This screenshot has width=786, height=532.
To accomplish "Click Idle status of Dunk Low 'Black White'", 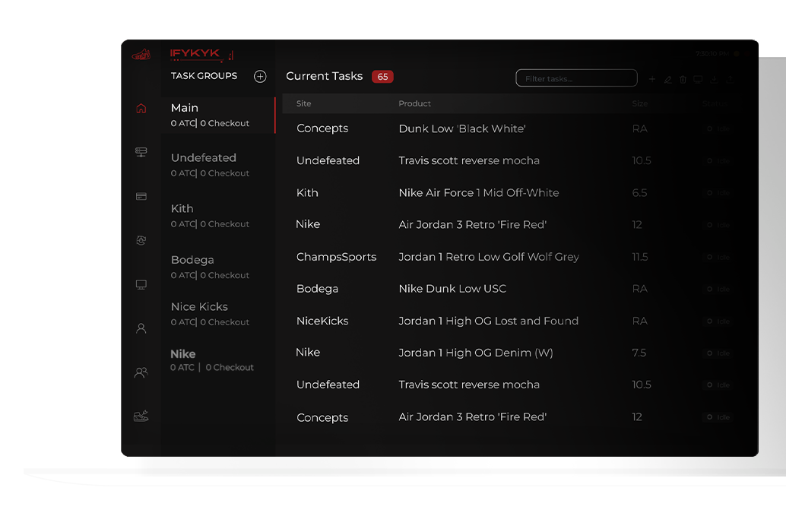I will [x=718, y=128].
